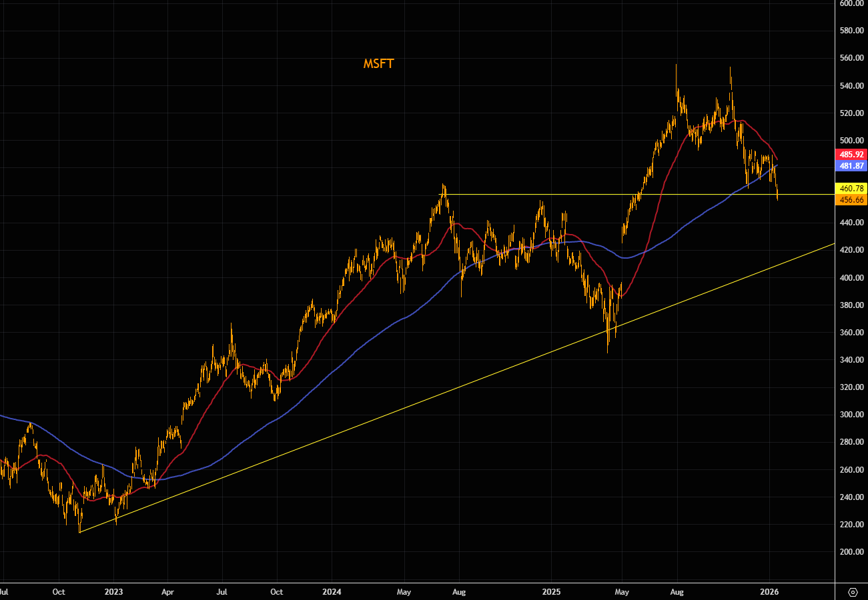Select the red 485.92 price label

(x=852, y=154)
